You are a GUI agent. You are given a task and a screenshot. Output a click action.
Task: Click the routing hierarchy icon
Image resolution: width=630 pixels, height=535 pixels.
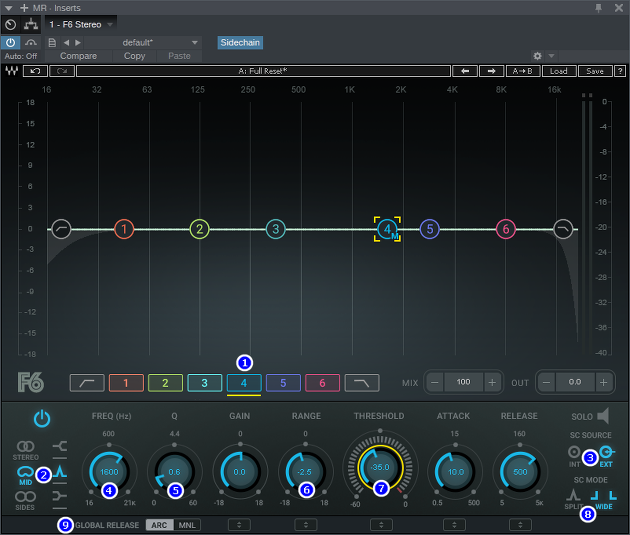point(31,25)
